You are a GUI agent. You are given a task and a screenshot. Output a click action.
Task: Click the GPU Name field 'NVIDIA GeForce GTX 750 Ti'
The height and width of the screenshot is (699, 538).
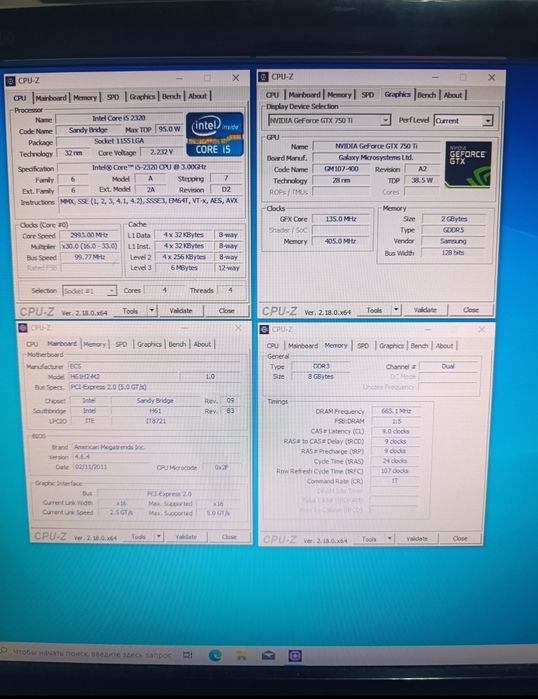pyautogui.click(x=377, y=146)
